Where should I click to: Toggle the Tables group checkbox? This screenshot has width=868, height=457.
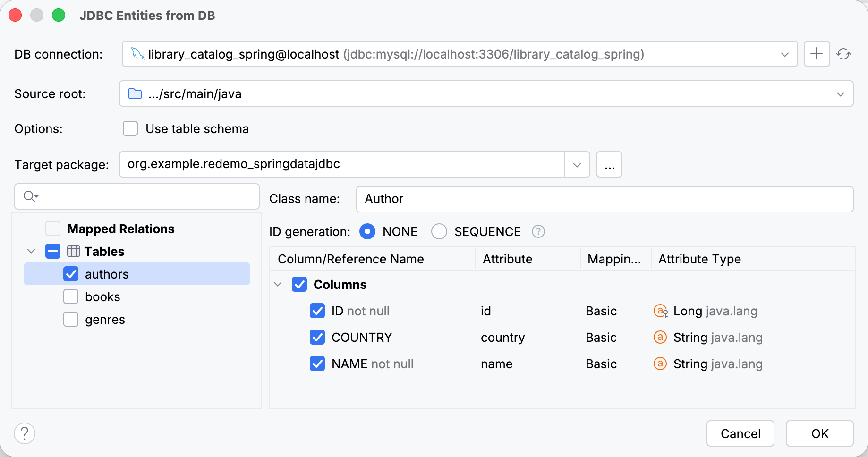(53, 251)
